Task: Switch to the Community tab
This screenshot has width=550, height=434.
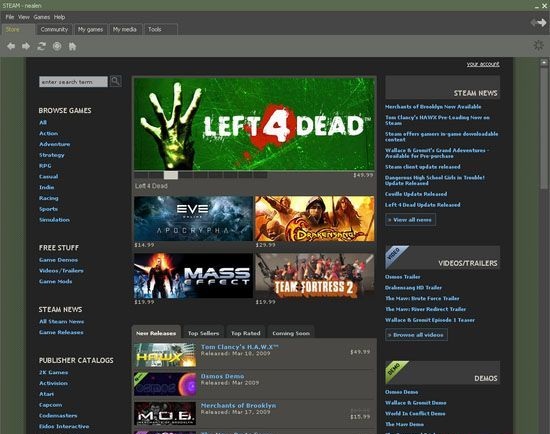Action: coord(54,29)
